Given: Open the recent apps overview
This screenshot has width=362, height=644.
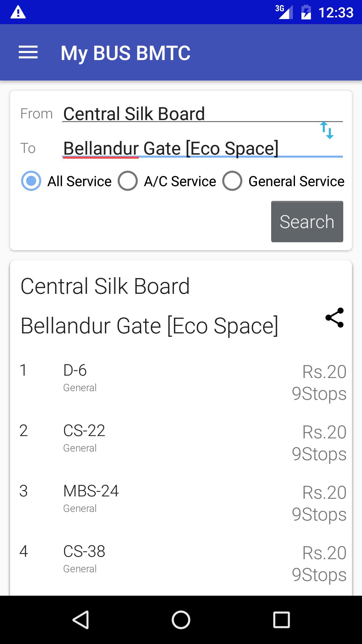Looking at the screenshot, I should 281,620.
